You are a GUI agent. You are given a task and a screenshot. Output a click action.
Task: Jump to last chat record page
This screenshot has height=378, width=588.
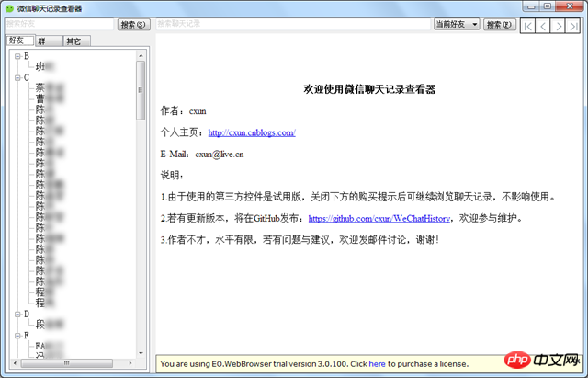click(572, 26)
